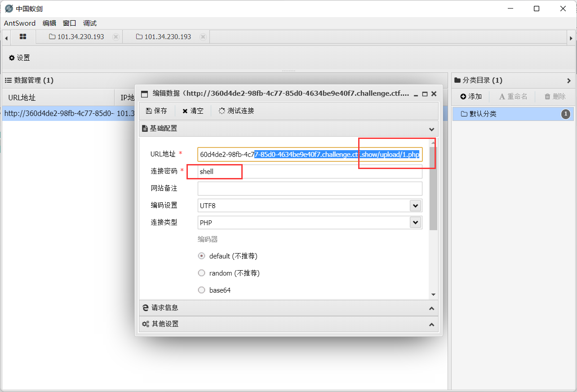Click 测试连接 test connection button

(236, 111)
